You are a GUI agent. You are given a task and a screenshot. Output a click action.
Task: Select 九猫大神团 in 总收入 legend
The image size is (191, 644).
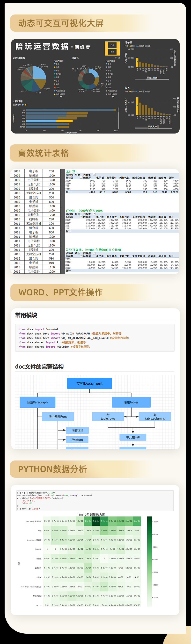tap(111, 91)
